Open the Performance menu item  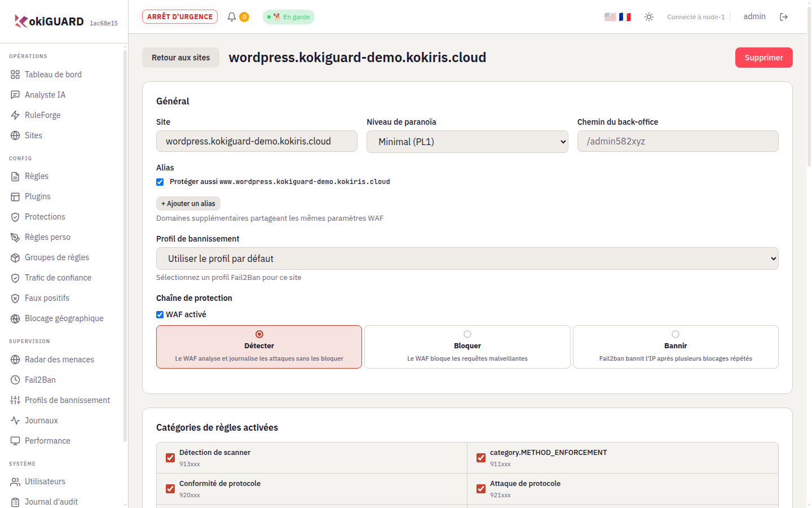click(x=62, y=441)
